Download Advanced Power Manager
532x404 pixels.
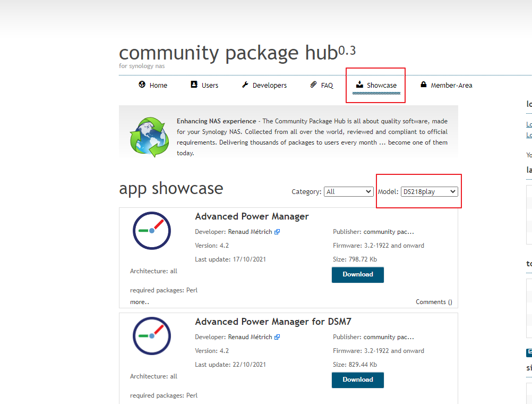tap(357, 274)
